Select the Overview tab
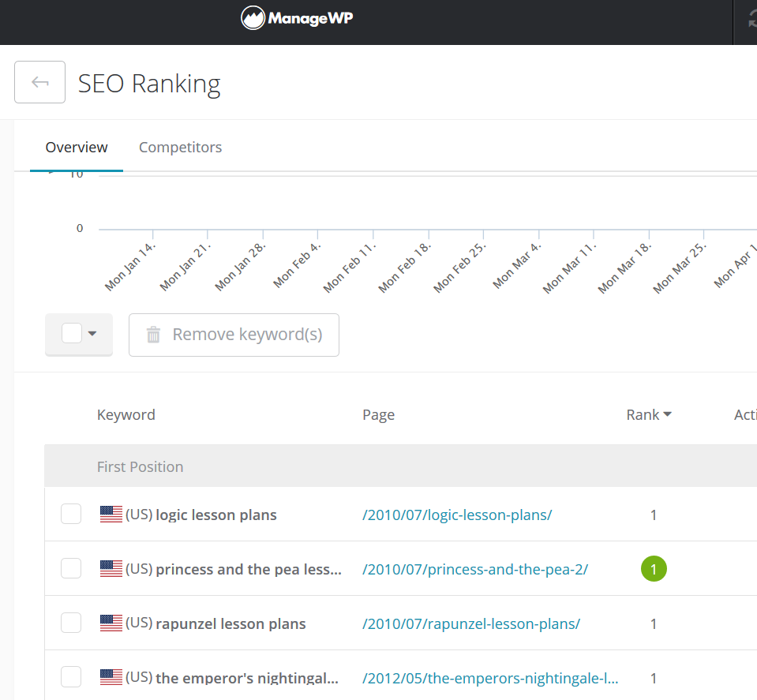Screen dimensions: 757x700 77,148
